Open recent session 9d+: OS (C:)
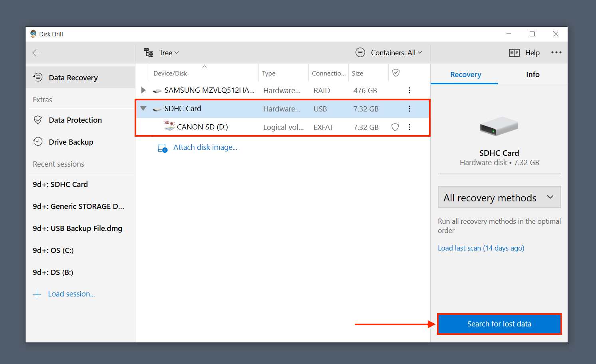Viewport: 596px width, 364px height. click(x=80, y=250)
